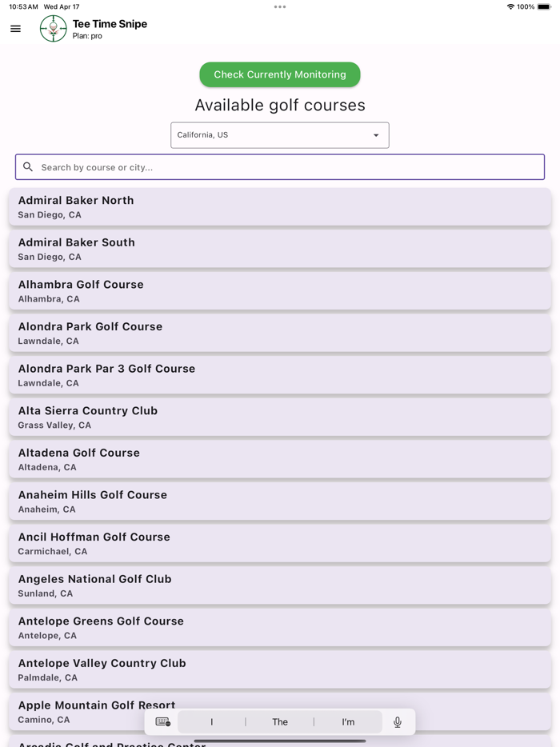Open the state selection dropdown
560x747 pixels.
(279, 134)
